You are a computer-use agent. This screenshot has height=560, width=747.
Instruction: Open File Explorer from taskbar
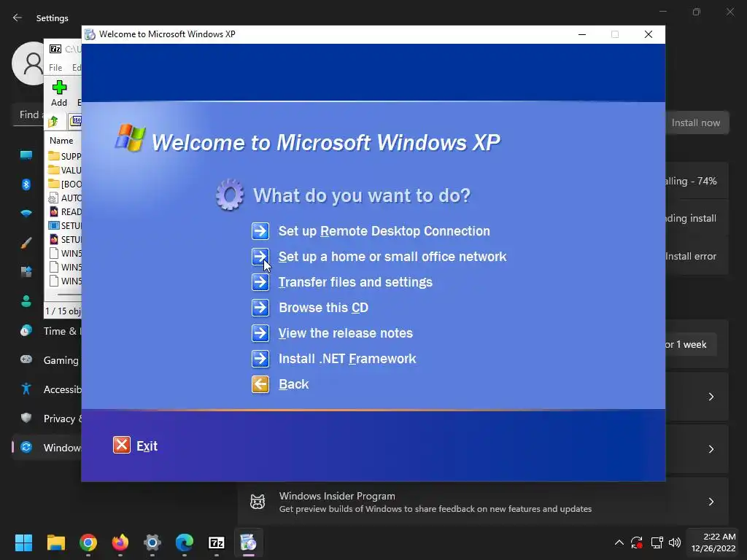pyautogui.click(x=55, y=542)
